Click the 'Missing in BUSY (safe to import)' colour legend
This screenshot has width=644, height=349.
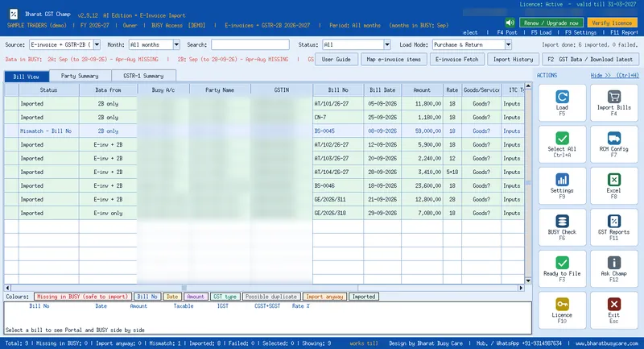tap(83, 297)
